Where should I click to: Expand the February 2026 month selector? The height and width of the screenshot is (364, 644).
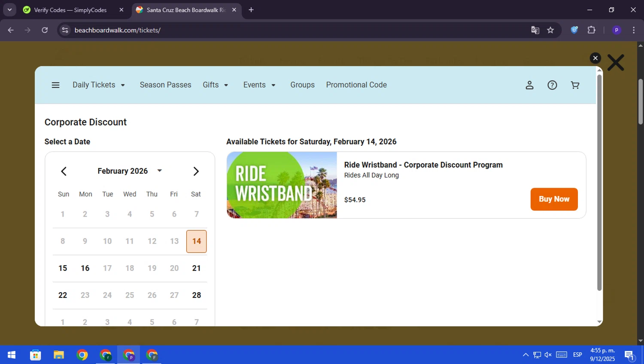[x=130, y=171]
